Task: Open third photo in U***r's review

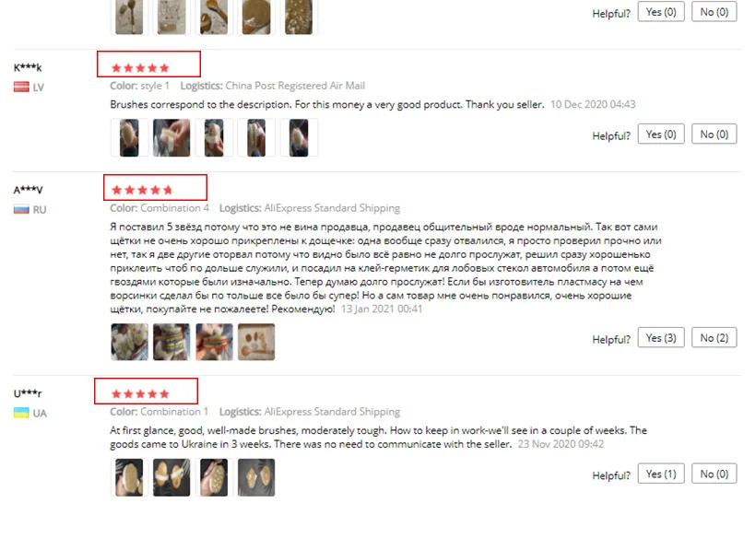Action: 214,477
